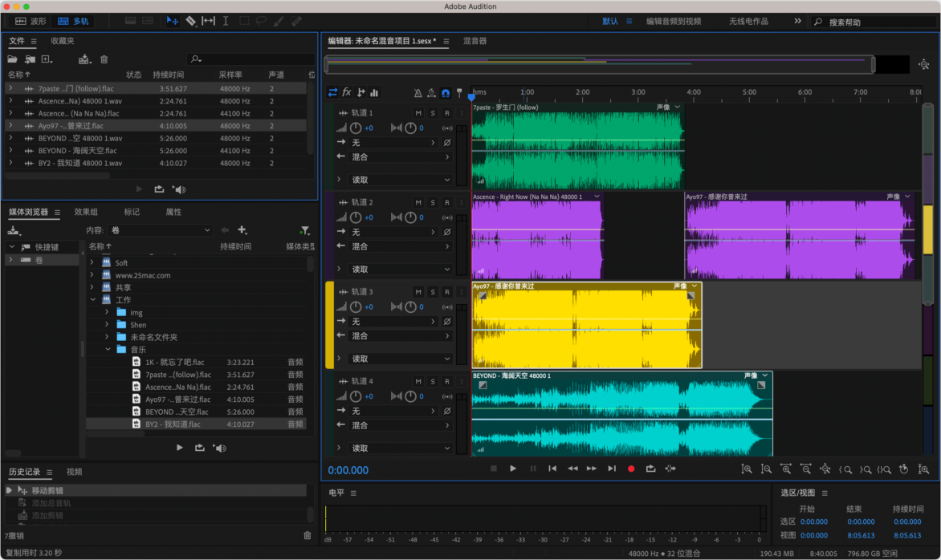941x560 pixels.
Task: Expand the img folder
Action: point(107,312)
